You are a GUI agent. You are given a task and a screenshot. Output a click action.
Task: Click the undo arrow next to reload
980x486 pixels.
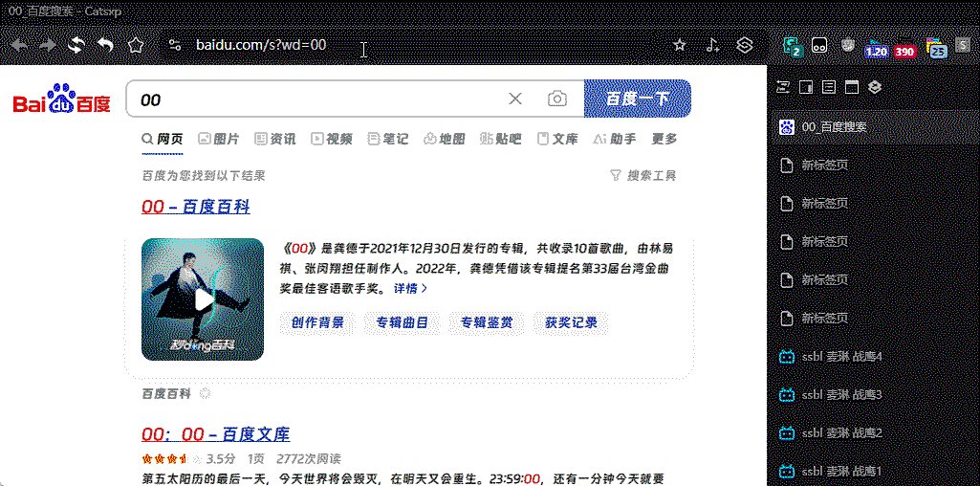click(105, 45)
